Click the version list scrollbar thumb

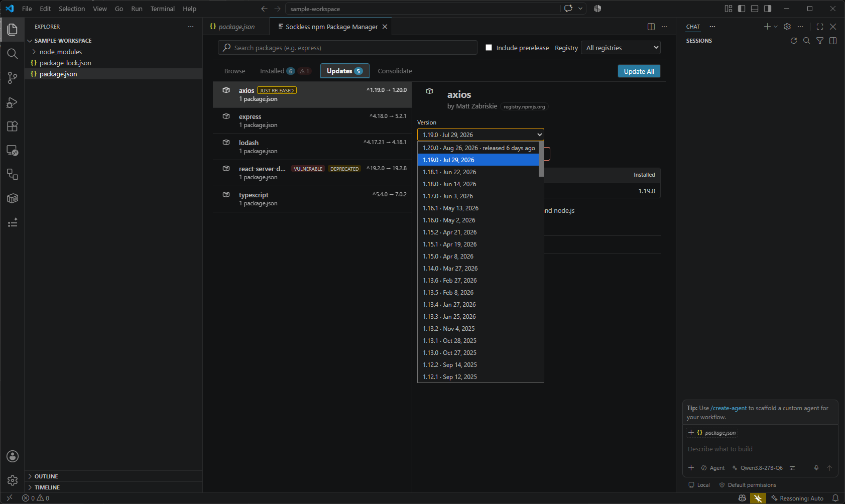click(541, 160)
